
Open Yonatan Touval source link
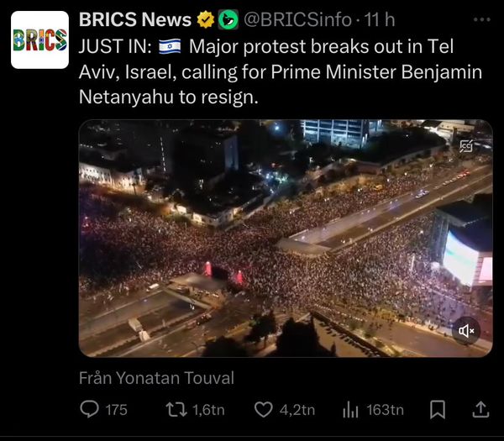click(x=176, y=378)
